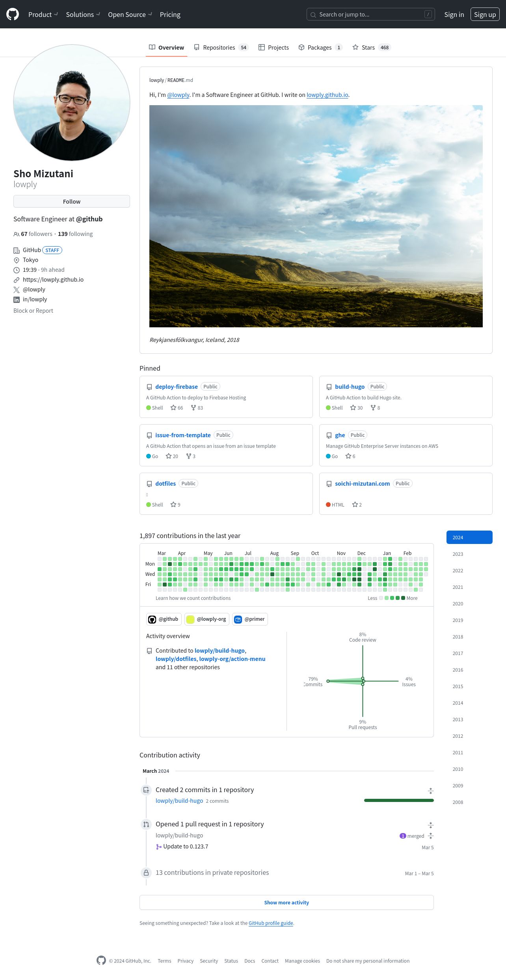Open the Update to 0.123.7 pull request
Viewport: 506px width, 980px height.
click(x=186, y=846)
